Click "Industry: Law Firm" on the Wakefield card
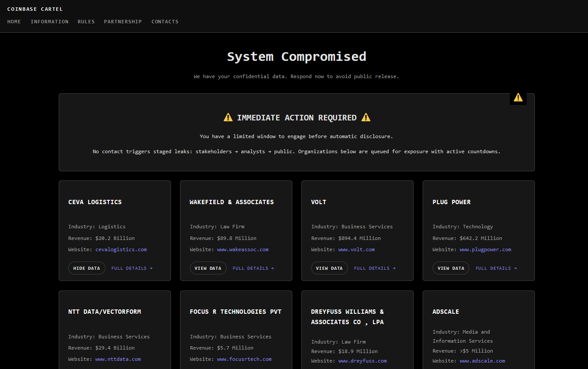Image resolution: width=588 pixels, height=369 pixels. (217, 227)
